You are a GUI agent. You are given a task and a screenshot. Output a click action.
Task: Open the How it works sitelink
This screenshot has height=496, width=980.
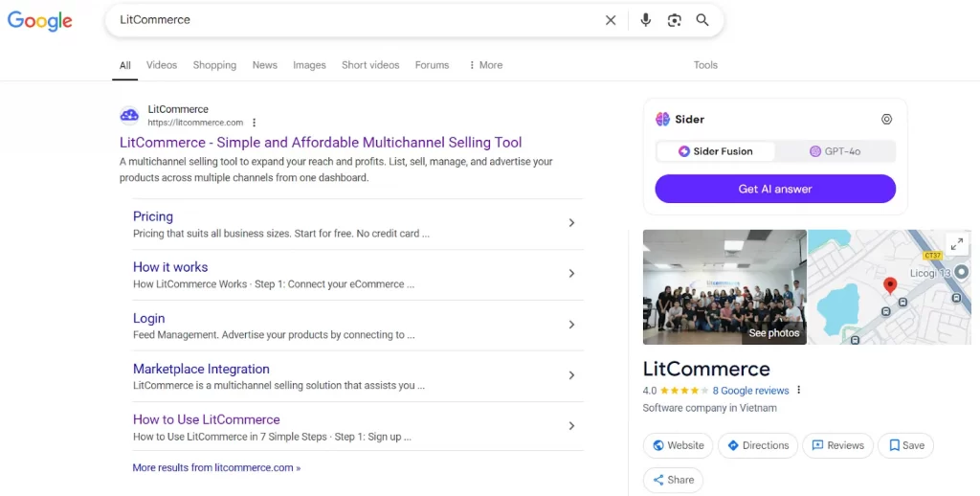170,267
